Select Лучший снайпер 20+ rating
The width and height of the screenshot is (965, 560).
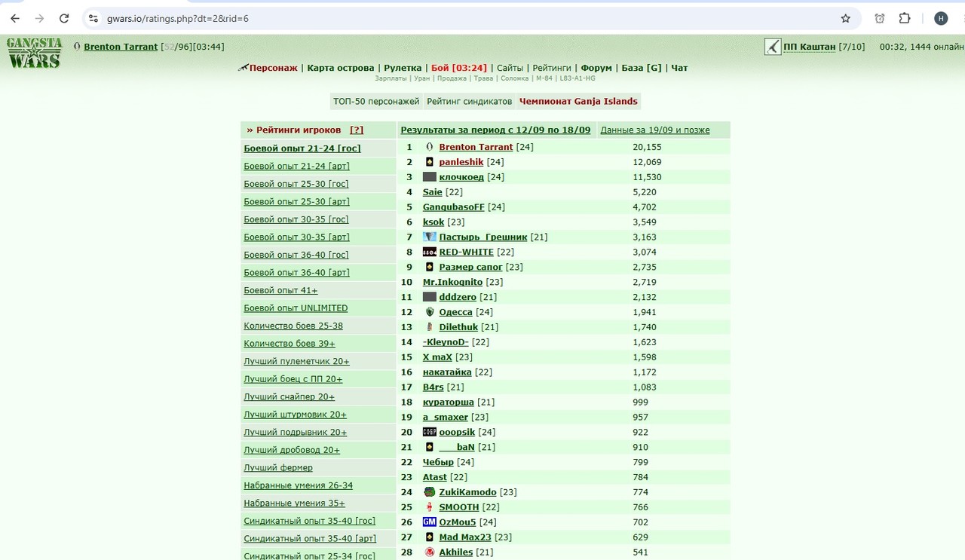[x=289, y=396]
